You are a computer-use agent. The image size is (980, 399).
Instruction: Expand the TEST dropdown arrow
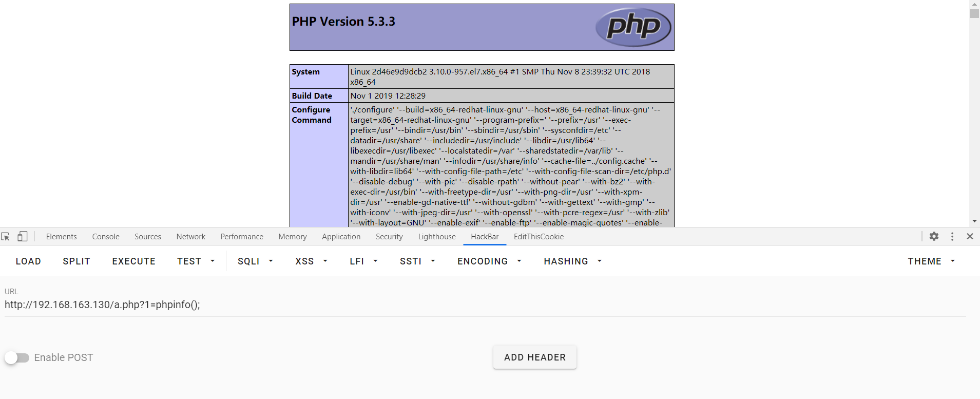[x=213, y=261]
